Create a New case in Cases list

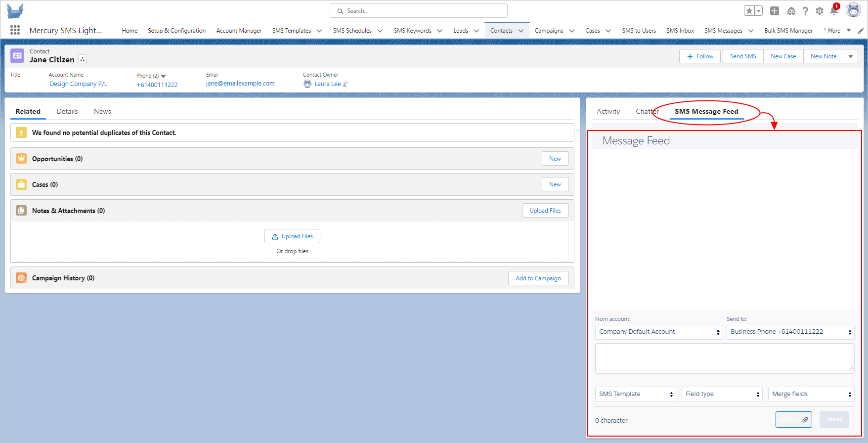[x=555, y=184]
